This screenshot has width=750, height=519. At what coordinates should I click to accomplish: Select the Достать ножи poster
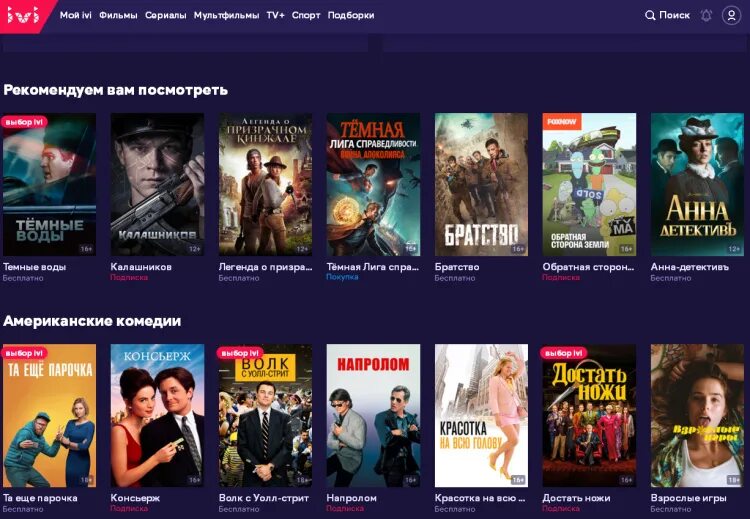(589, 415)
